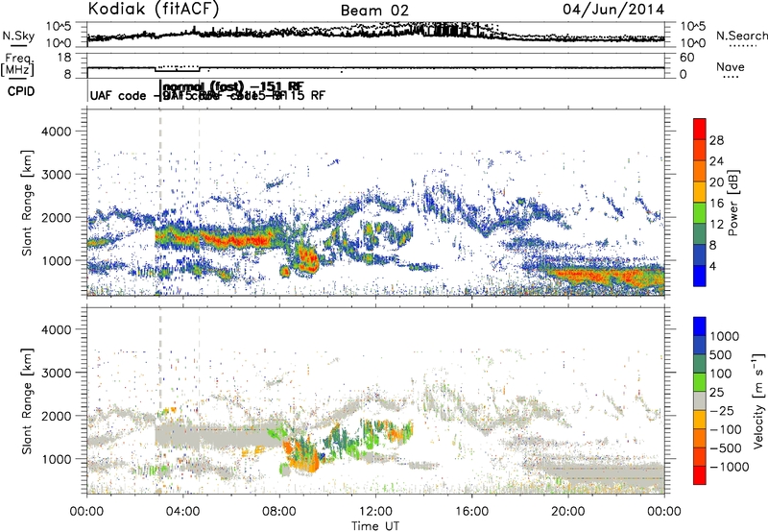Click the -1000 tick on Velocity colorbar
768x532 pixels.
(x=729, y=467)
